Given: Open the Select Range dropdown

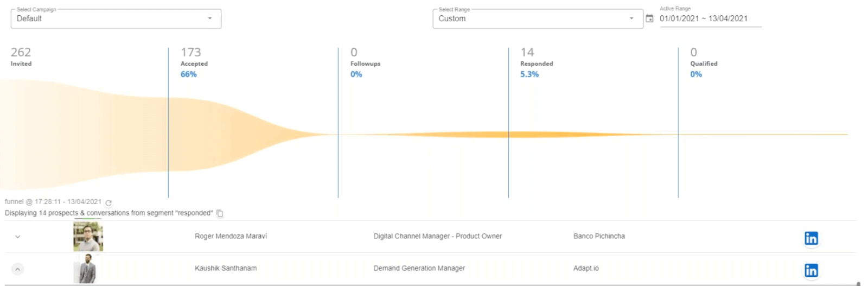Looking at the screenshot, I should 537,18.
